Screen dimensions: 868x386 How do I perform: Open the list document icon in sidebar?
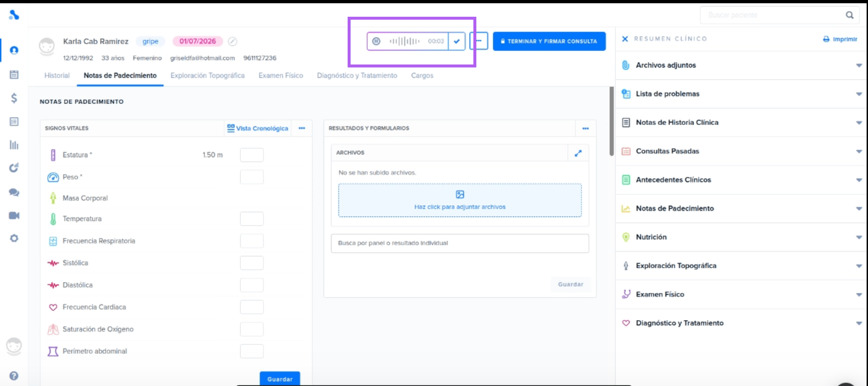(14, 121)
